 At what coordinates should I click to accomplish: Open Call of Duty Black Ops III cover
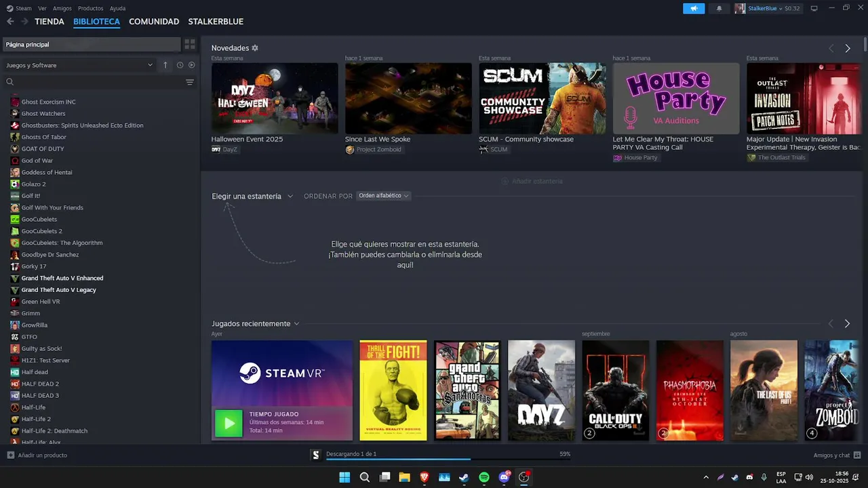[x=616, y=390]
